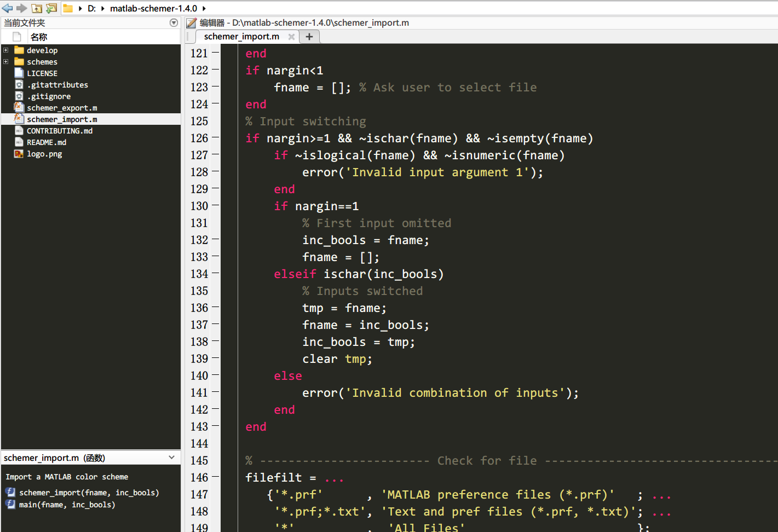
Task: Click the schemer_import function icon in details
Action: pyautogui.click(x=10, y=492)
